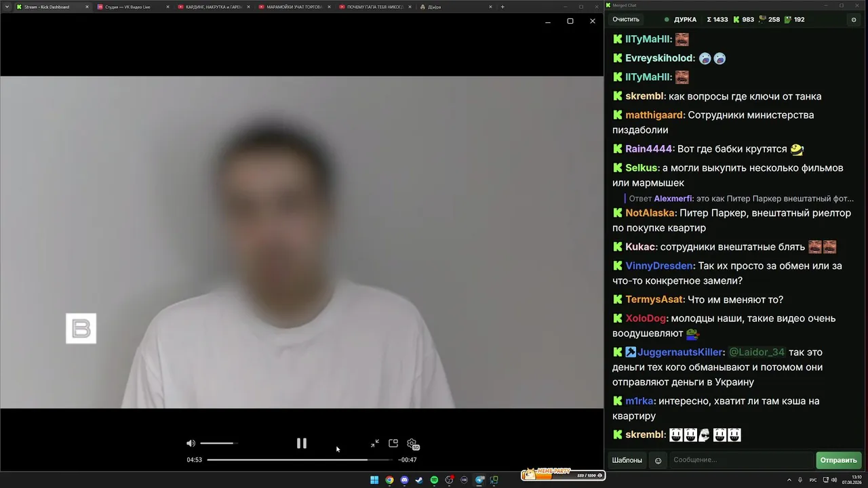The height and width of the screenshot is (488, 868).
Task: Click the viewer count 192 in chat header
Action: point(794,20)
